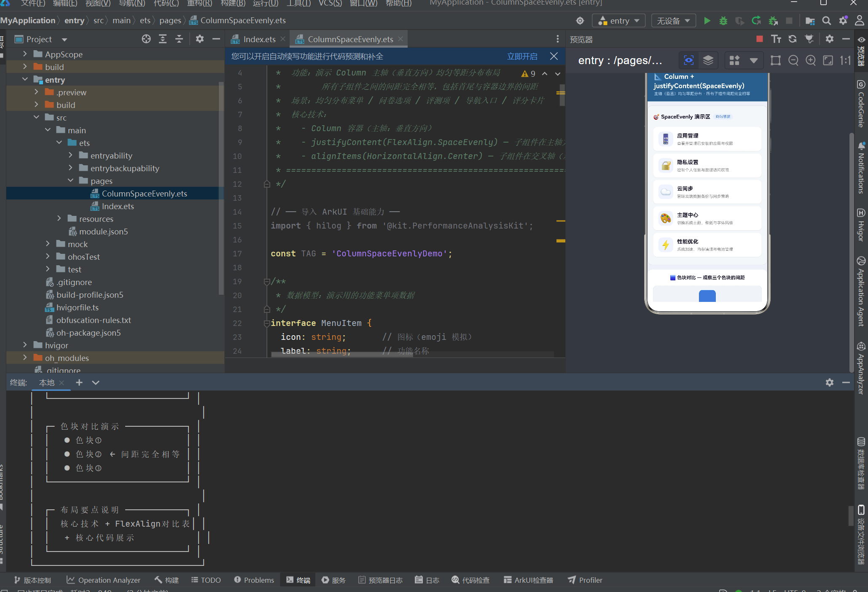Screen dimensions: 868x592
Task: Open terminal panel settings gear
Action: [830, 382]
